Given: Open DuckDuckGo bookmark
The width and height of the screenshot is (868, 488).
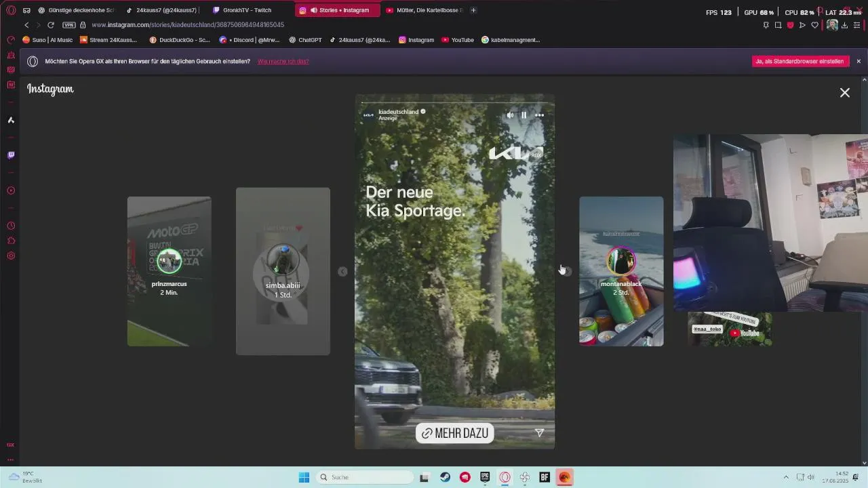Looking at the screenshot, I should (x=180, y=40).
